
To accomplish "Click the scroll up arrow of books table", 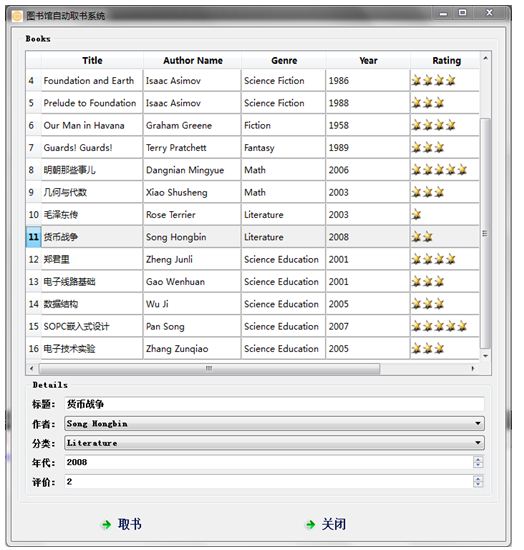I will [485, 59].
